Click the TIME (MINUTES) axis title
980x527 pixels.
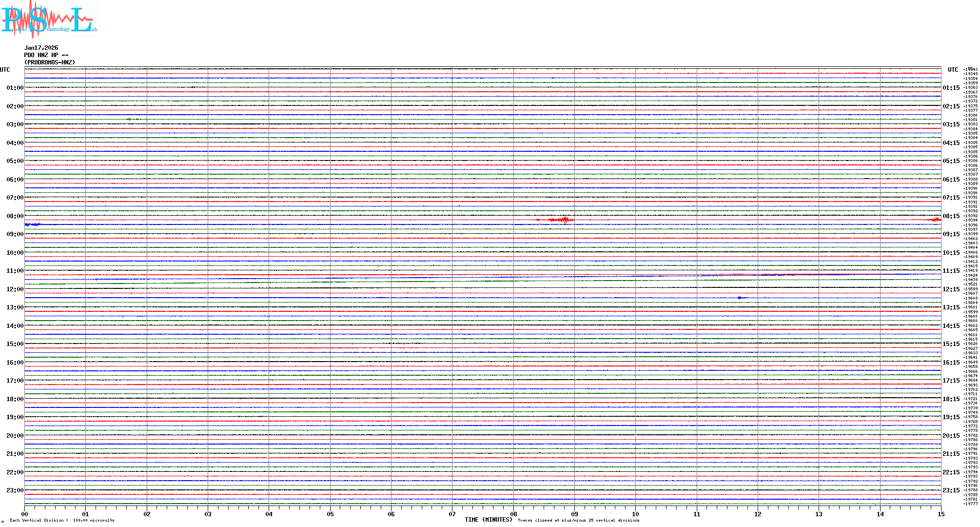488,520
